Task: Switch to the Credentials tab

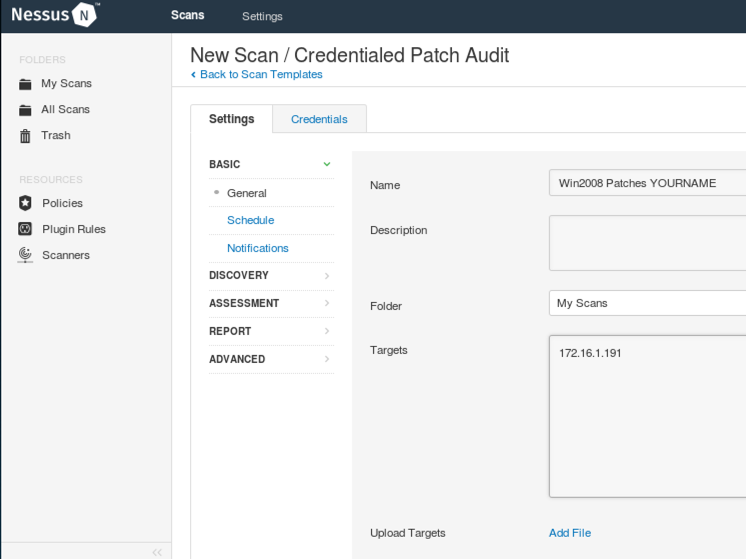Action: pyautogui.click(x=319, y=119)
